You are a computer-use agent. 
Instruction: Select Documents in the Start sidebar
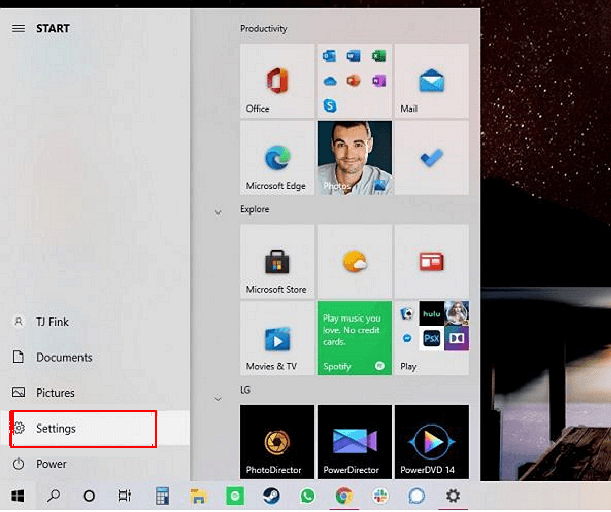[x=64, y=358]
